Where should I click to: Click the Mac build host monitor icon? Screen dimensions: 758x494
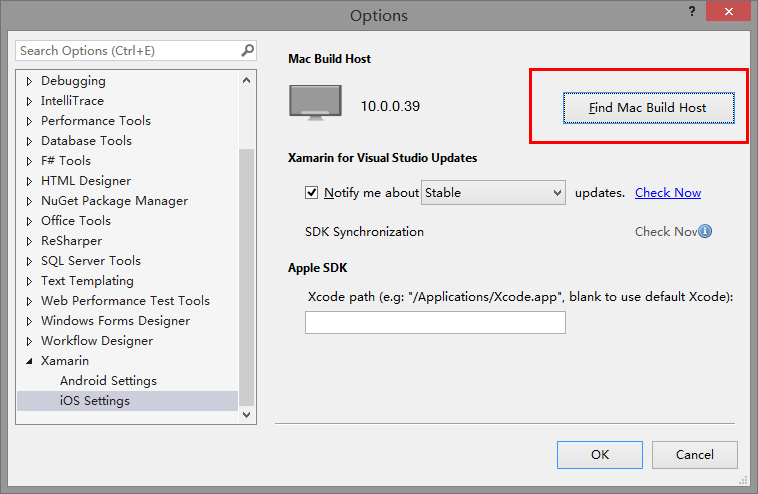(x=315, y=102)
